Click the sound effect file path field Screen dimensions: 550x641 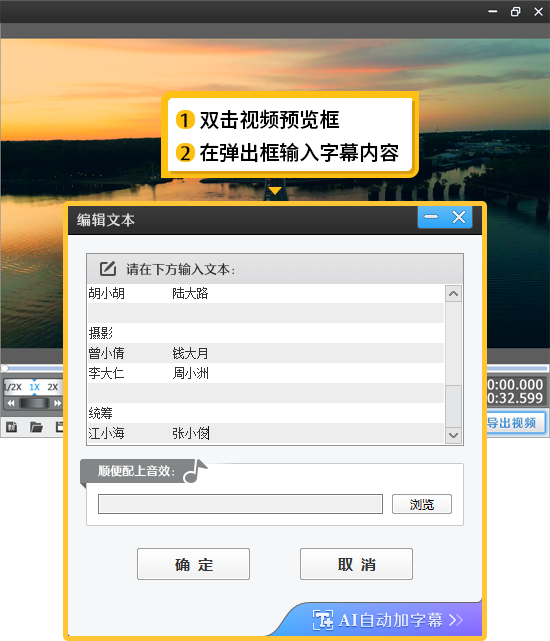pos(240,504)
